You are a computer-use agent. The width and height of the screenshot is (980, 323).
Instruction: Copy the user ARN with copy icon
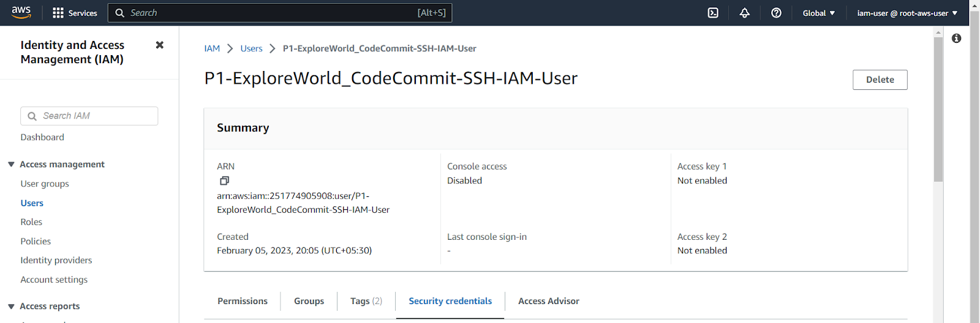(x=224, y=180)
